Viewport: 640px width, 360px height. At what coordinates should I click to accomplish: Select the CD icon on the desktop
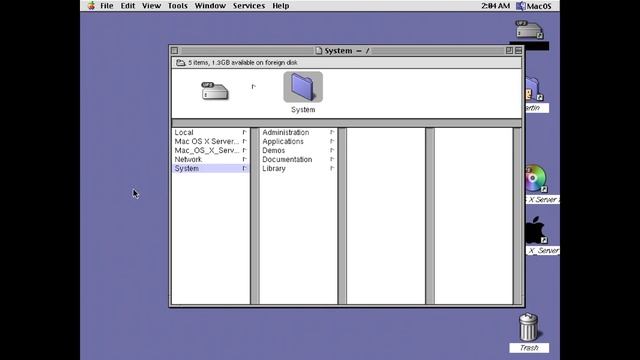pos(535,178)
